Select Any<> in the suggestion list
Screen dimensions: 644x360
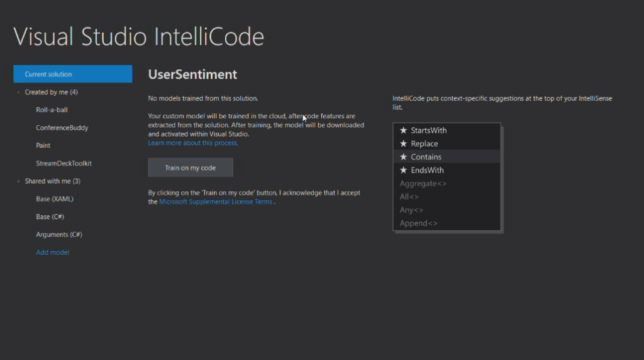pos(411,210)
